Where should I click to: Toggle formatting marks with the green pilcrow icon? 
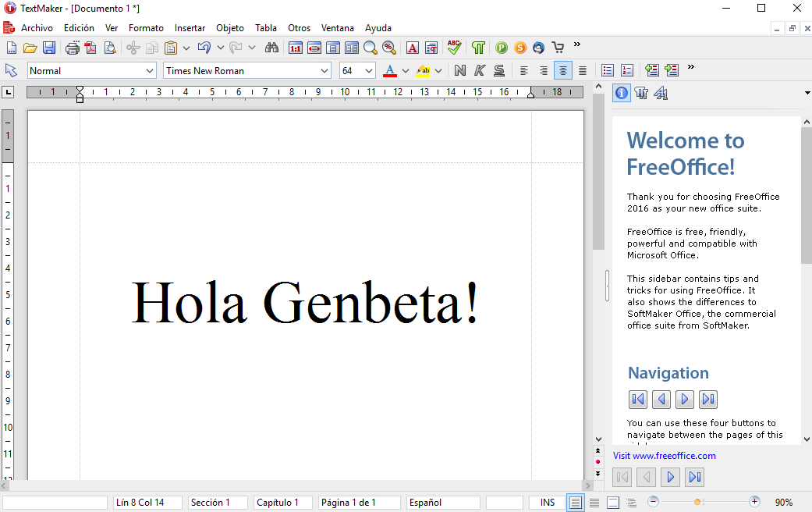tap(478, 48)
